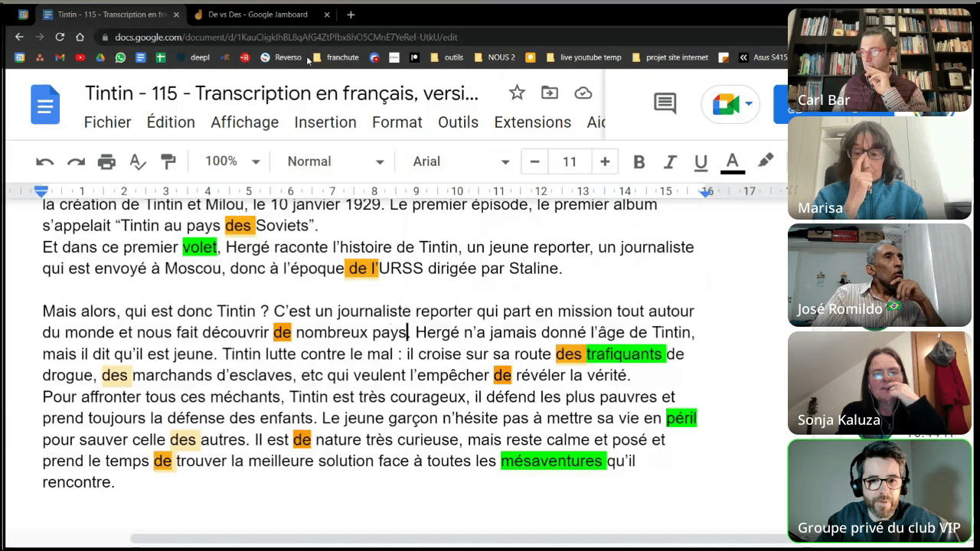
Task: Check the cloud save status icon
Action: (x=583, y=93)
